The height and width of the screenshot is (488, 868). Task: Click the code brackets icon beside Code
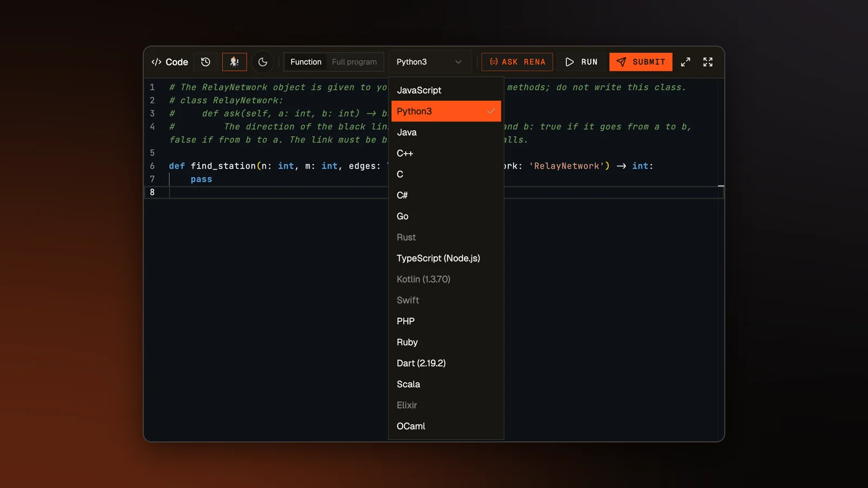(156, 62)
